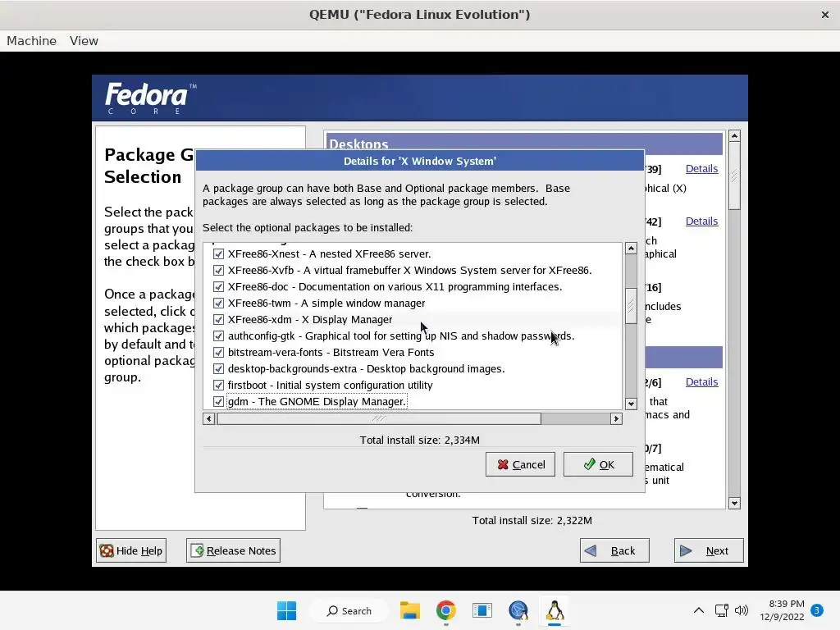Click the lifebuoy icon on Hide Help
Viewport: 840px width, 630px height.
tap(107, 550)
